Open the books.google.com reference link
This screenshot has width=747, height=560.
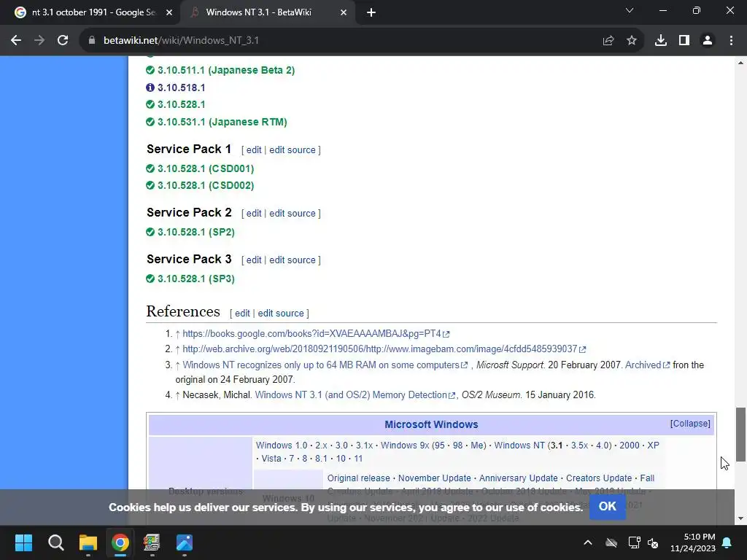pyautogui.click(x=315, y=334)
